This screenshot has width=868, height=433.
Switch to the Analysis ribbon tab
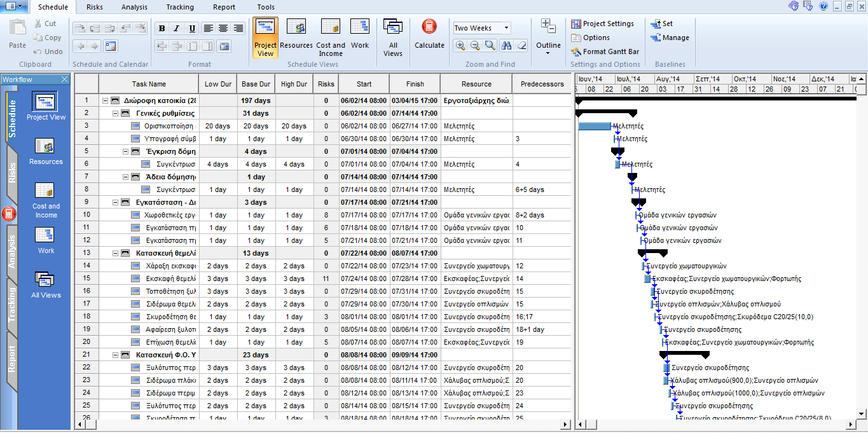(x=134, y=7)
